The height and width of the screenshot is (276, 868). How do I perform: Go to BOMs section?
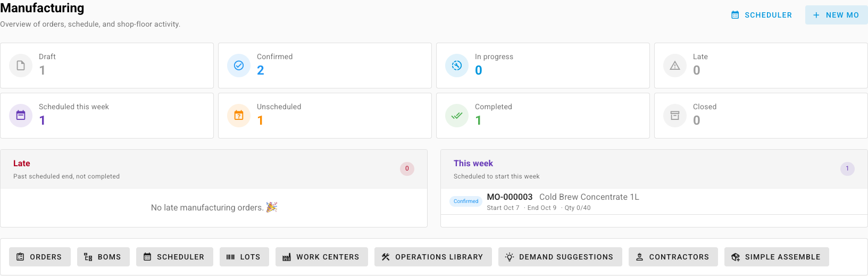(x=103, y=257)
